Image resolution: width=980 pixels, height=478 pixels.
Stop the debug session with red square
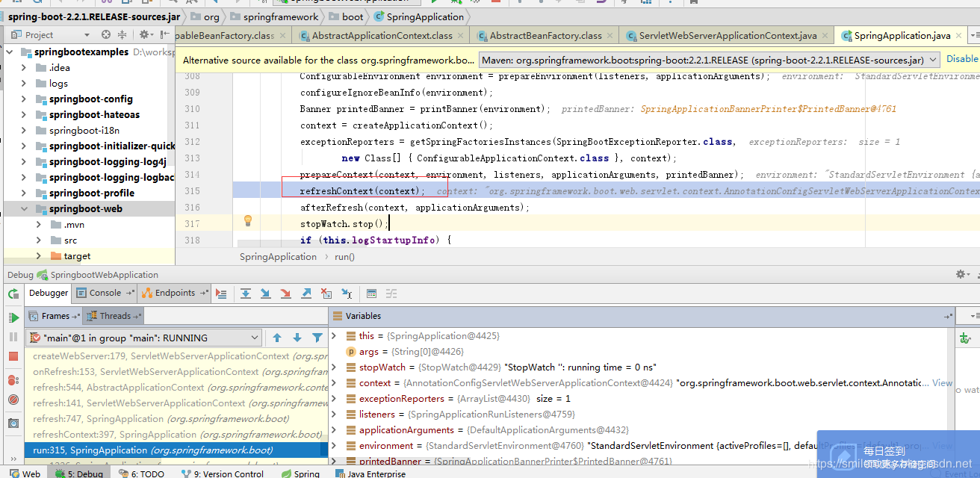tap(13, 356)
